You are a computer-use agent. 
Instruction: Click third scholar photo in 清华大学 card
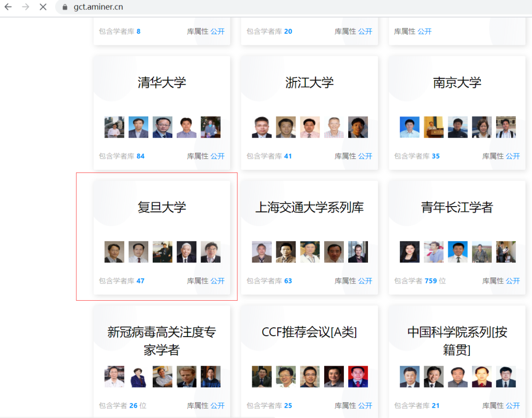[163, 127]
